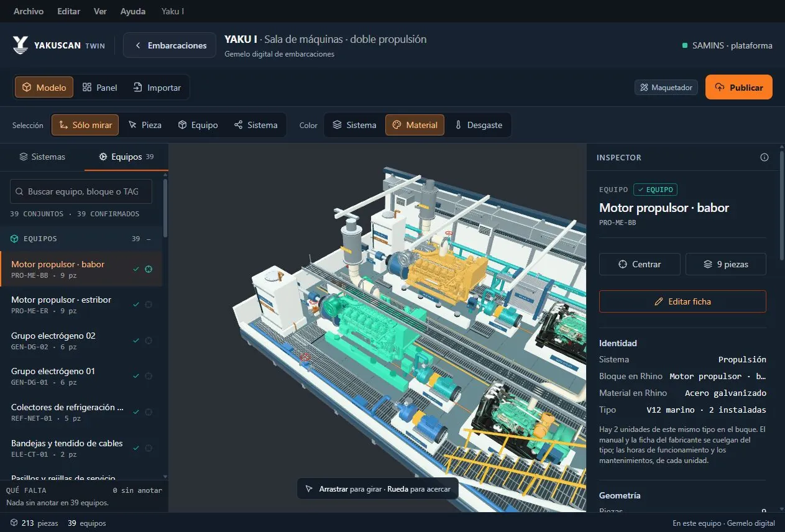Set selection mode to Pieza
The image size is (785, 532).
pyautogui.click(x=145, y=125)
